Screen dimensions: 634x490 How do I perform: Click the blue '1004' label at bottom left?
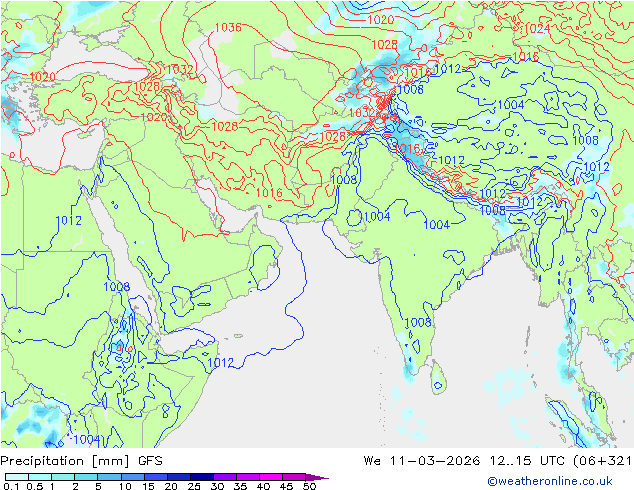[x=87, y=439]
